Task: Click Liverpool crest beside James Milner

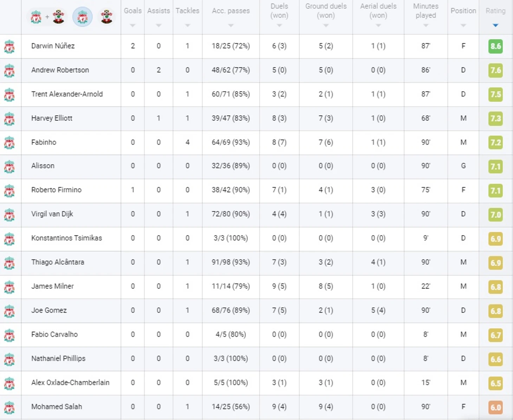Action: tap(9, 287)
